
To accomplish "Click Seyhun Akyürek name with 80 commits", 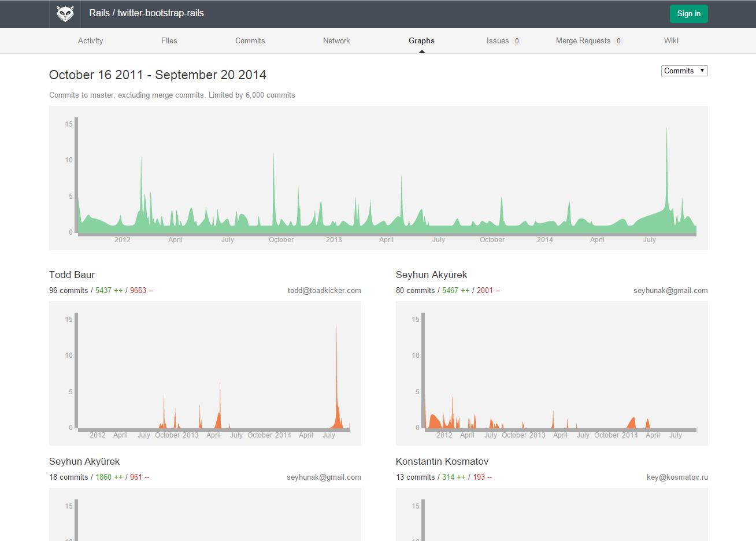I will 431,275.
